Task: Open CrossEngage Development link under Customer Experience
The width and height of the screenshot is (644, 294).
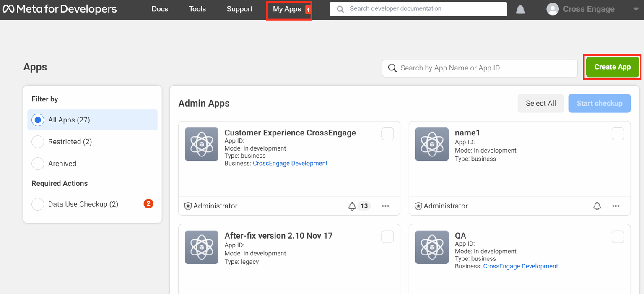Action: coord(290,163)
